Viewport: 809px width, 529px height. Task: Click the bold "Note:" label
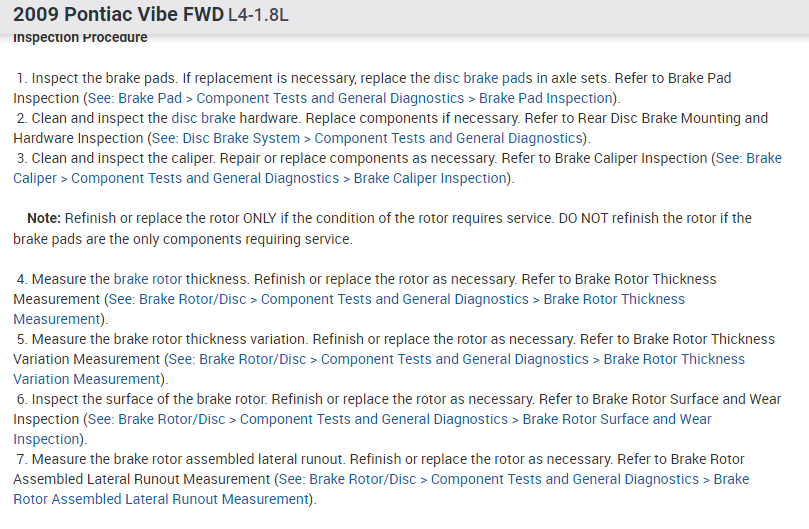[x=44, y=218]
